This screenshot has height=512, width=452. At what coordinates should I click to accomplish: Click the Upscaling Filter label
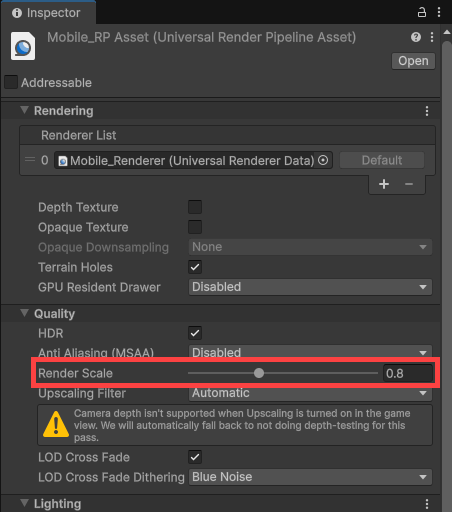point(82,394)
